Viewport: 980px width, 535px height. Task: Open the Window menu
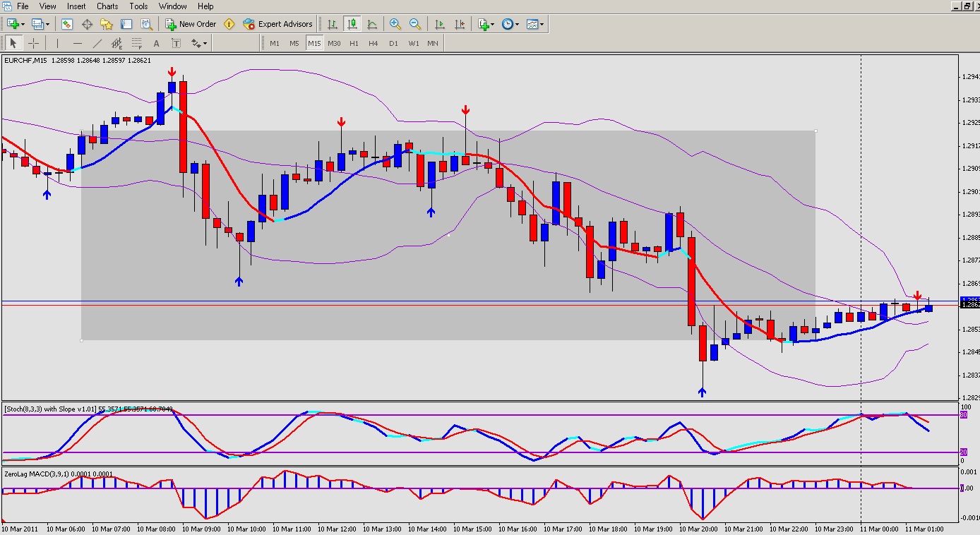[x=173, y=6]
